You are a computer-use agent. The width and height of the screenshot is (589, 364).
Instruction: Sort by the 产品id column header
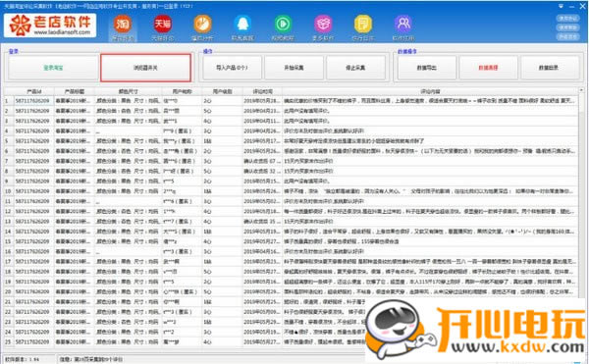pos(33,91)
